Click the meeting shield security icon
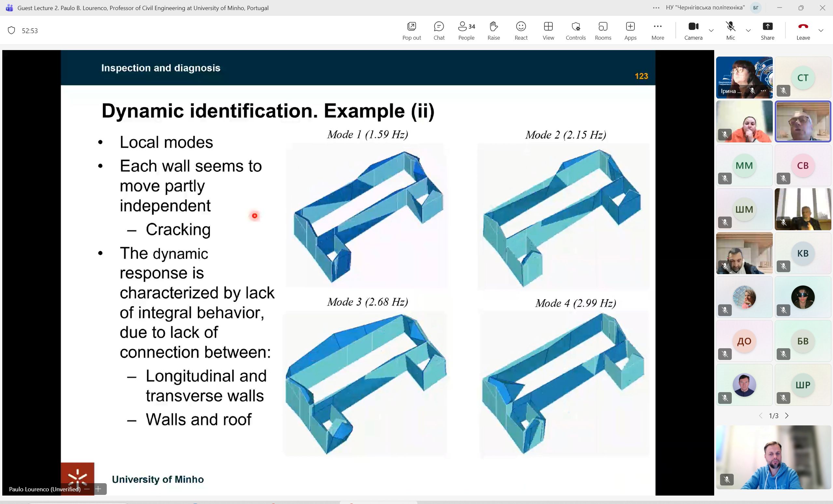 click(x=11, y=30)
